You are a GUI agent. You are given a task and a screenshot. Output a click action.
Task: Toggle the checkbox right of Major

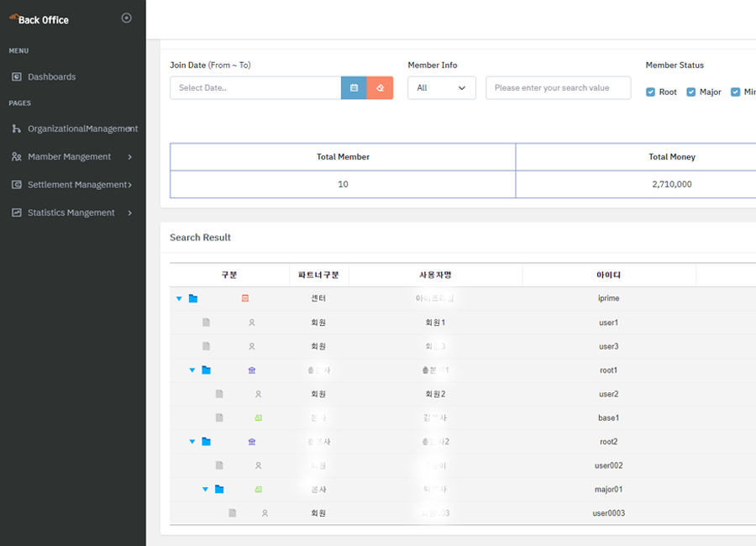(735, 92)
